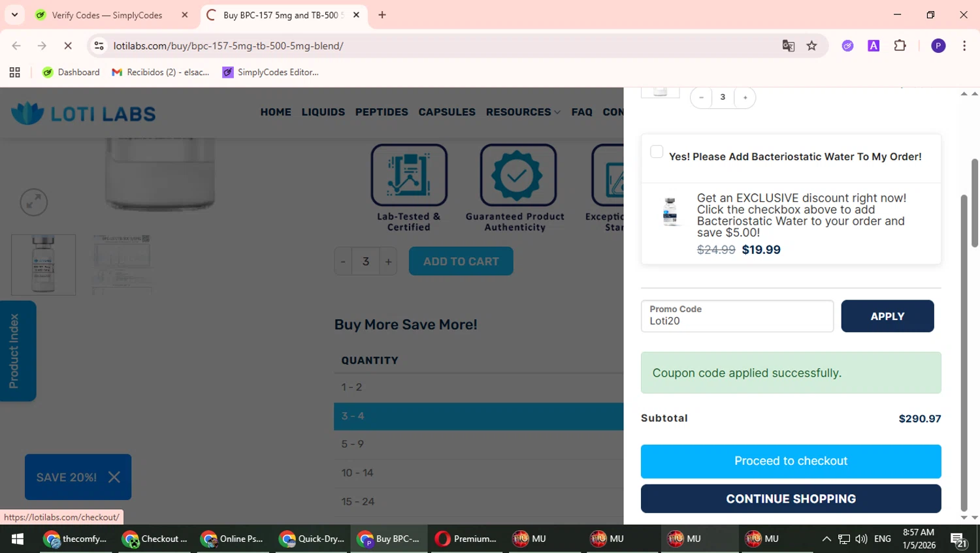Zoom the product image with expand icon
Screen dimensions: 980x553
(x=33, y=202)
